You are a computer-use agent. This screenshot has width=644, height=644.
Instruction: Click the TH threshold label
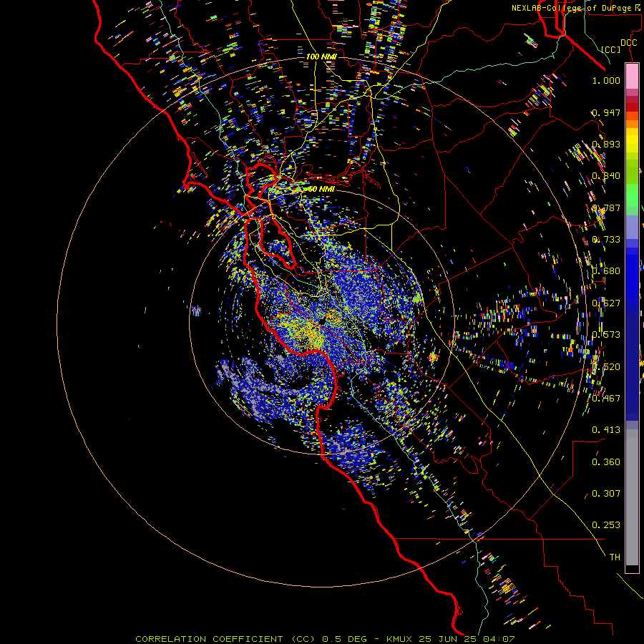click(x=615, y=557)
